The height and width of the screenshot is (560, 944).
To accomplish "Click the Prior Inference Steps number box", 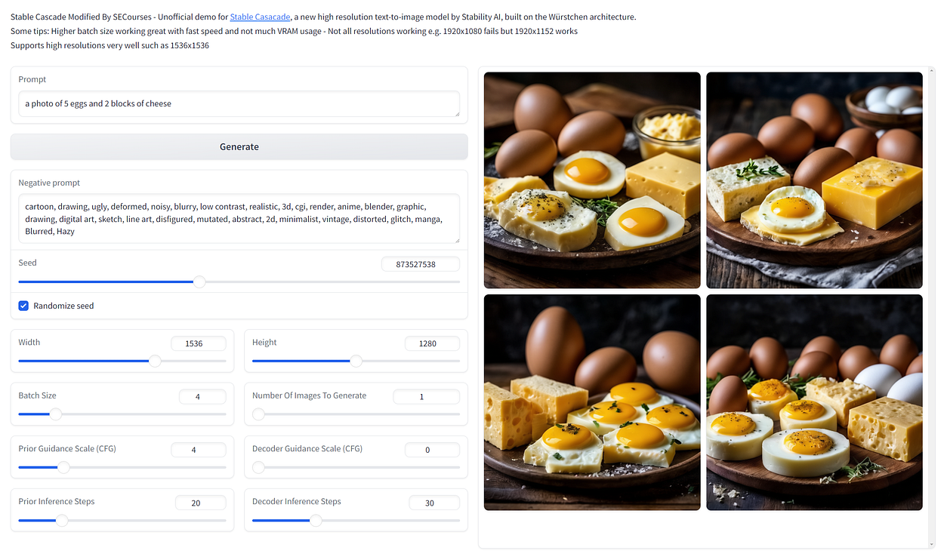I will click(200, 503).
